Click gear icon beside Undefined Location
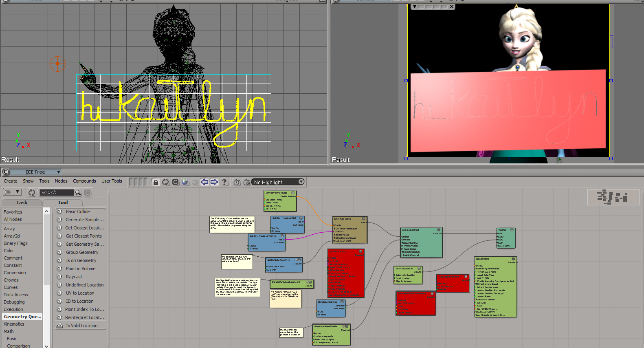Viewport: 644px width, 348px height. [59, 285]
